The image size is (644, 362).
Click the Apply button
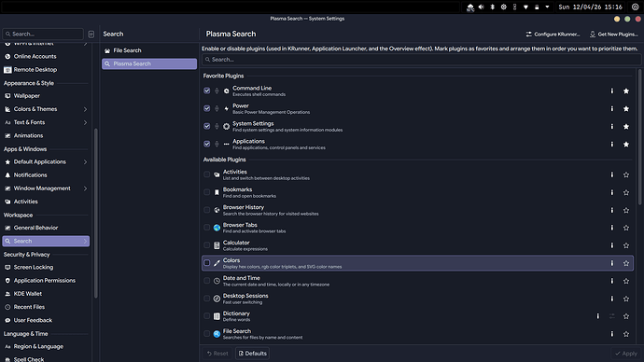click(626, 354)
